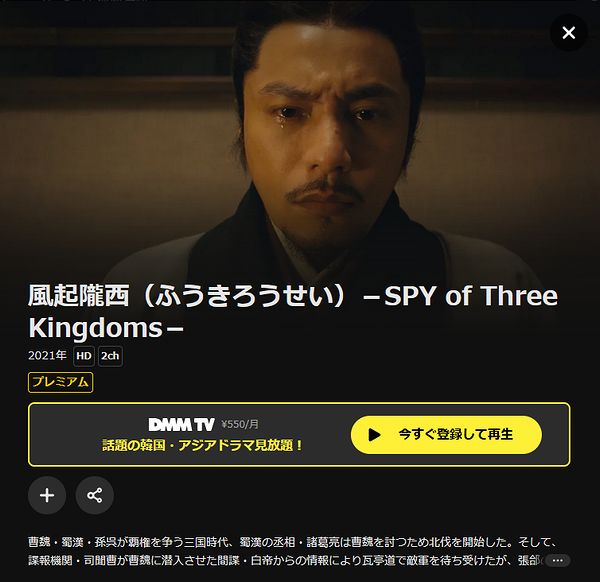Click the synopsis line starting with 諜報機関
Image resolution: width=600 pixels, height=582 pixels.
click(x=285, y=561)
